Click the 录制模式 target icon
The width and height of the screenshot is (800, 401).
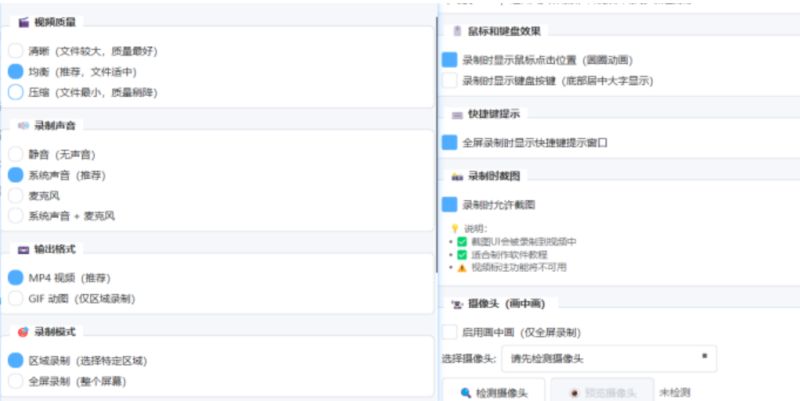(24, 331)
